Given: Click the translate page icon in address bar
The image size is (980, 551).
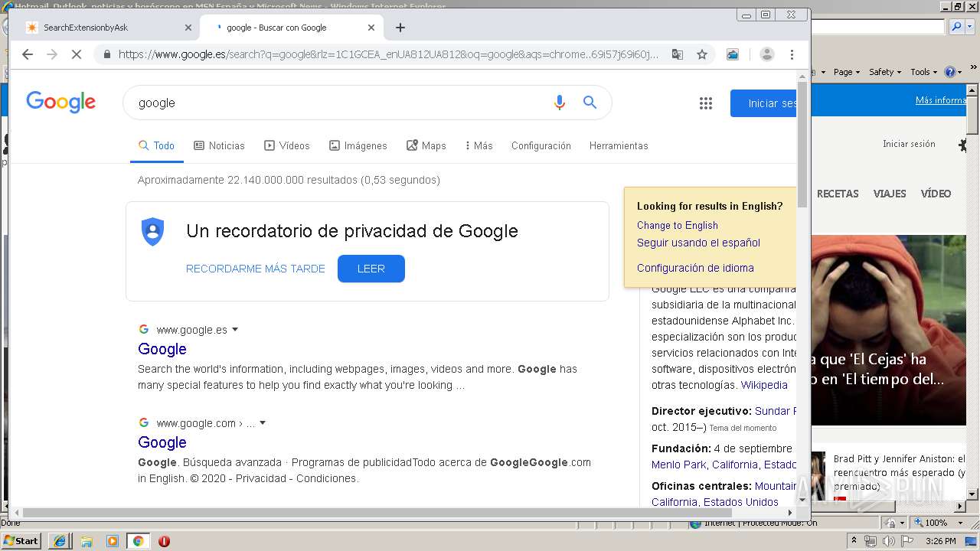Looking at the screenshot, I should coord(678,54).
